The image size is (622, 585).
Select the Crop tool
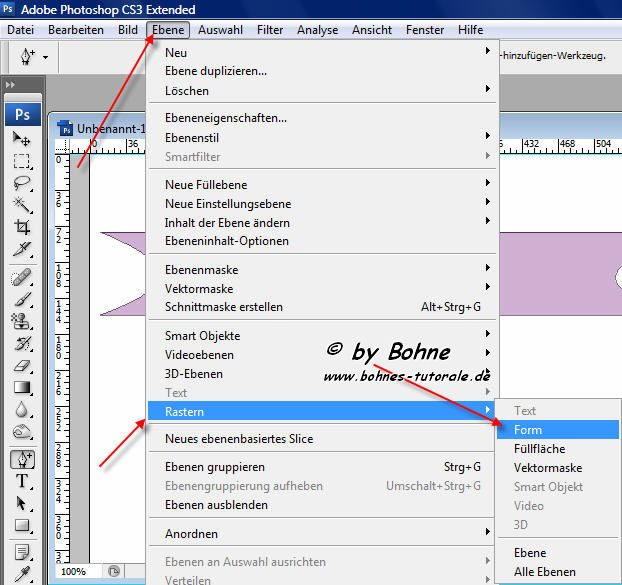(22, 227)
